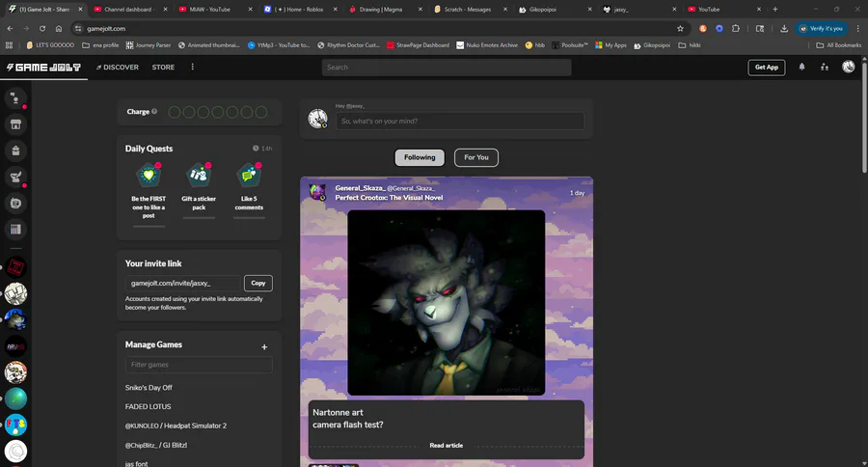Switch to the For You feed tab
868x467 pixels.
(x=476, y=157)
